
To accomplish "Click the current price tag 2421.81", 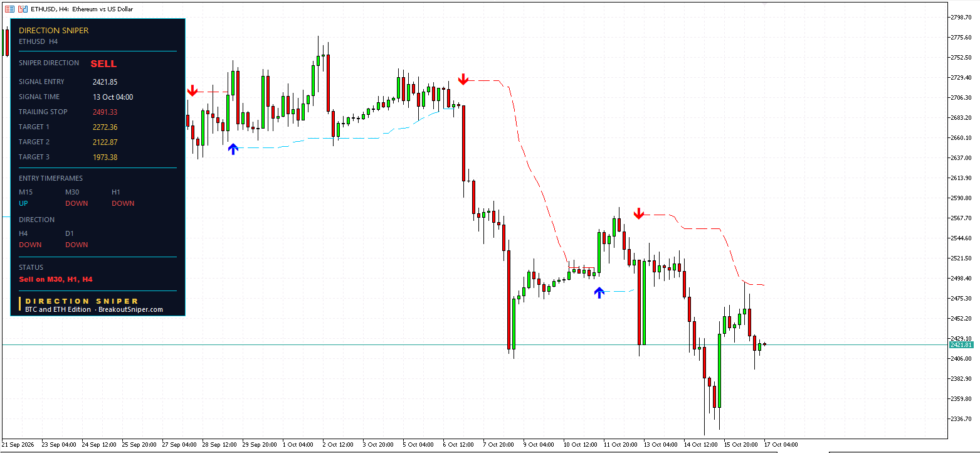I will click(x=961, y=345).
